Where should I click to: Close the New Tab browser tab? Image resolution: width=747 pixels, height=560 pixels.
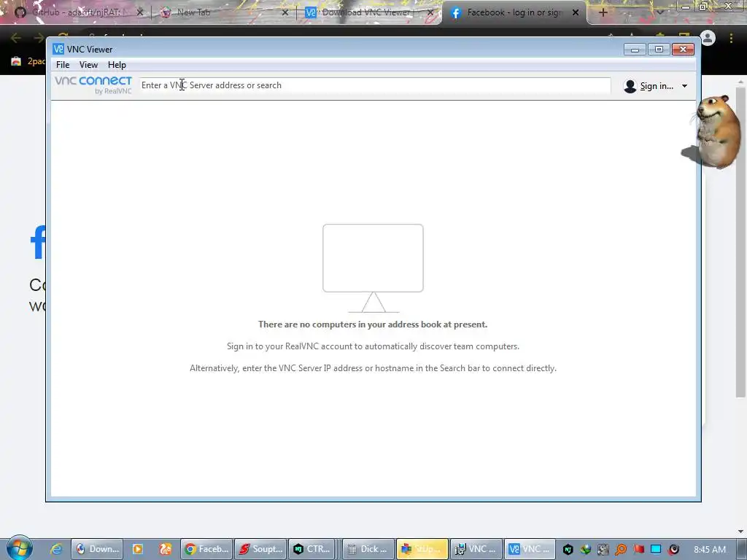click(285, 12)
